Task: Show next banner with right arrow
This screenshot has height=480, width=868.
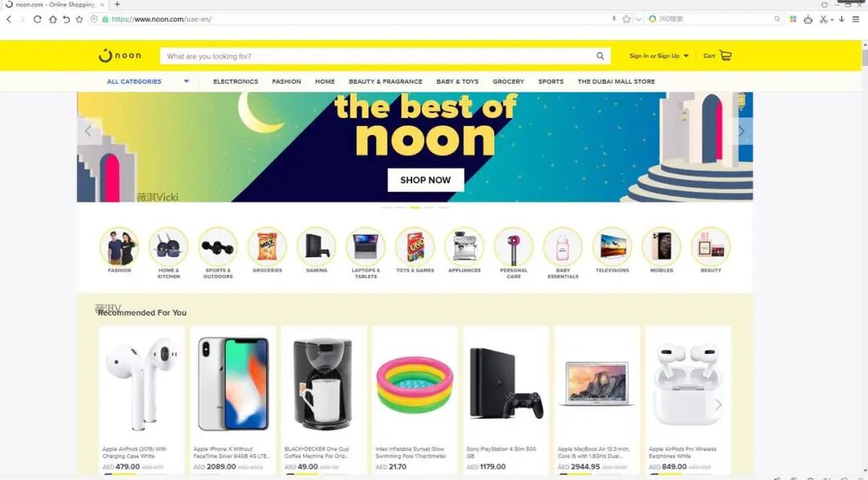Action: [741, 132]
